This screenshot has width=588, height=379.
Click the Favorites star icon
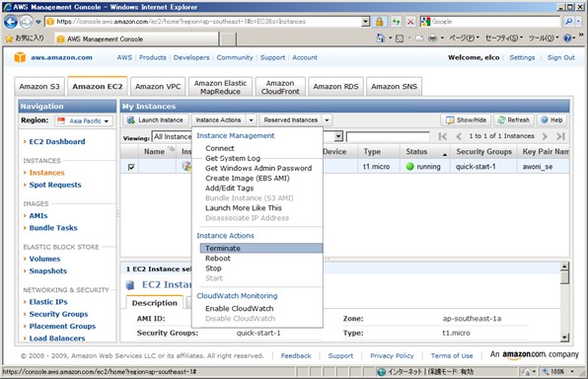tap(10, 38)
